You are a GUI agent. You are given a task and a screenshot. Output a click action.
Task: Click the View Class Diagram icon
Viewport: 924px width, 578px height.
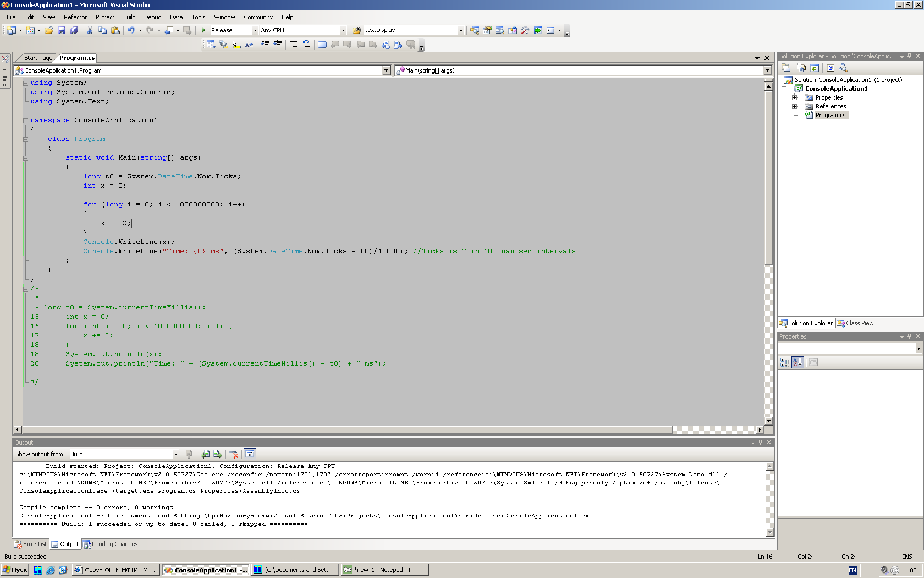click(x=843, y=68)
